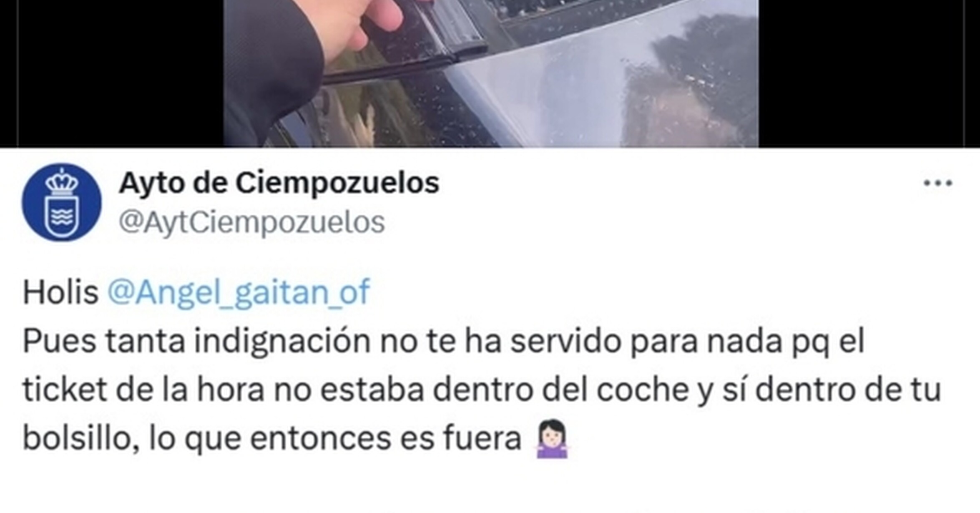Click the phrase "entonces es fuera"

pos(386,439)
